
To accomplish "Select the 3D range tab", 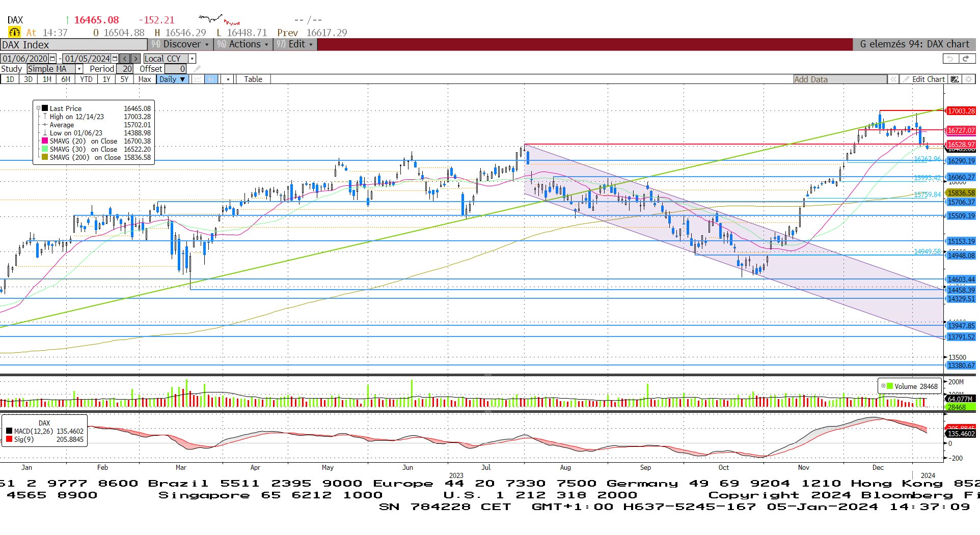I will tap(28, 79).
